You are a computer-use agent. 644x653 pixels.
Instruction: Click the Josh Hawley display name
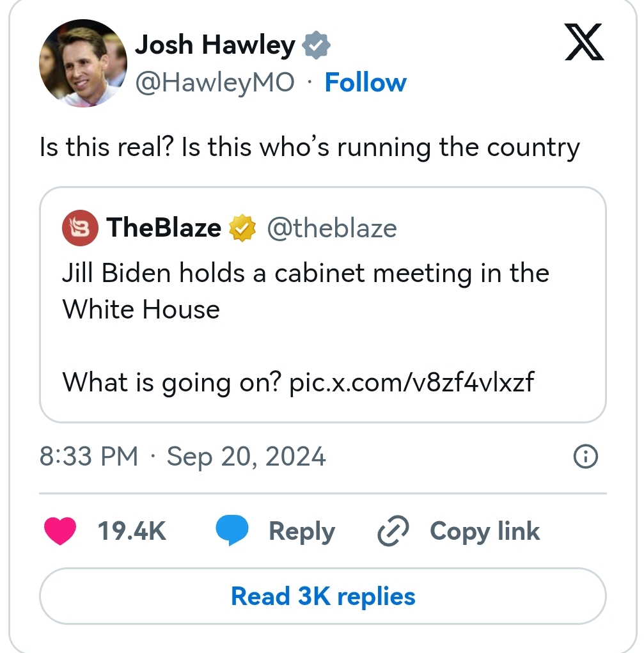point(216,45)
